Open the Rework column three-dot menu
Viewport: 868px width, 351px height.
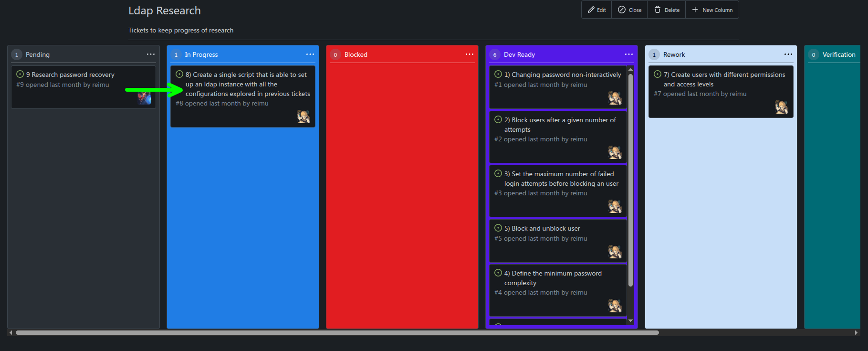[788, 54]
